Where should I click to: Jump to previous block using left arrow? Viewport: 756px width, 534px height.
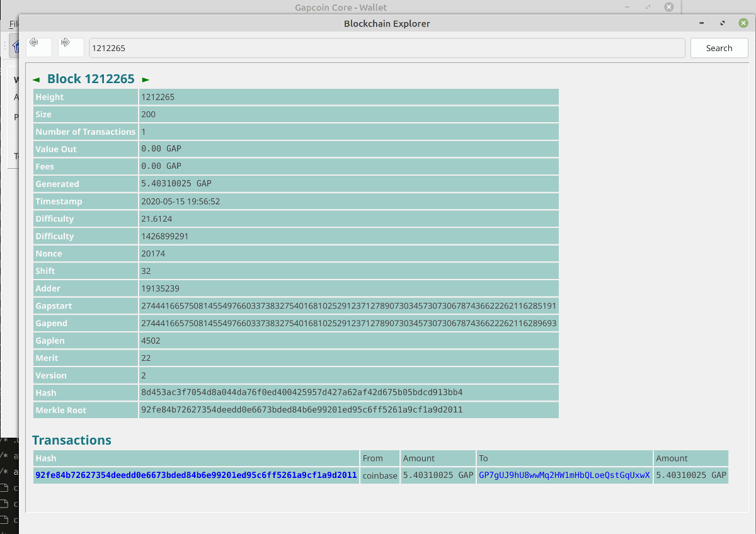pos(36,79)
